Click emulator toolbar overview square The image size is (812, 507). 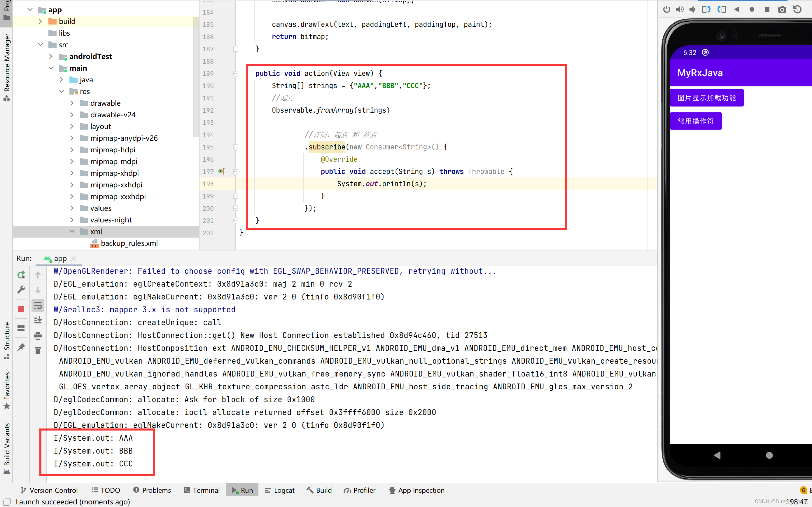click(x=767, y=9)
